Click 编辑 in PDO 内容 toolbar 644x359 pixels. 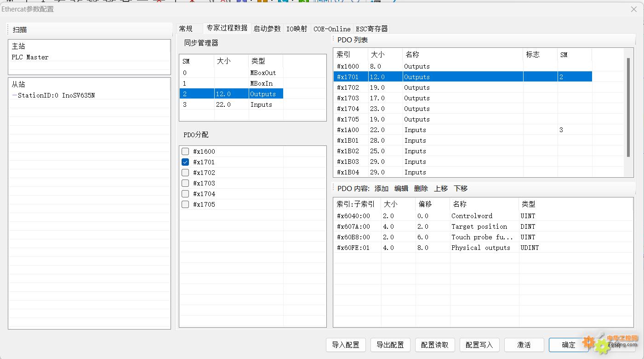(401, 189)
